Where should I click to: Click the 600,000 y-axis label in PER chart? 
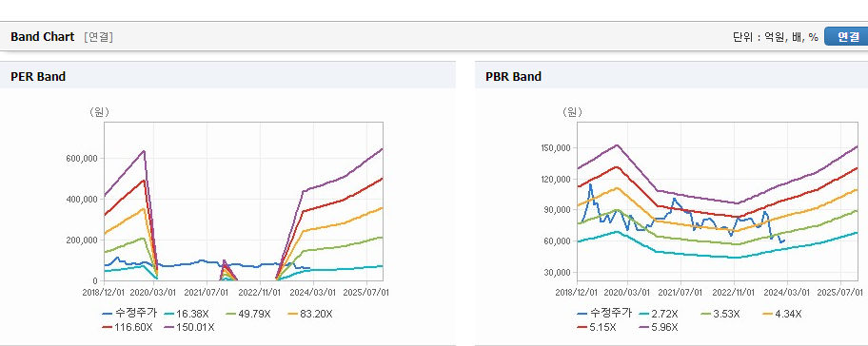82,158
